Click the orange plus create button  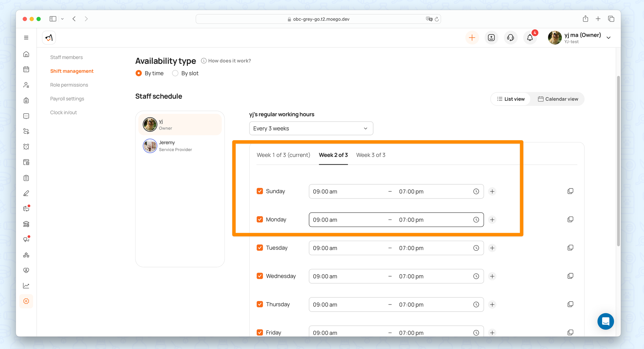pos(472,38)
